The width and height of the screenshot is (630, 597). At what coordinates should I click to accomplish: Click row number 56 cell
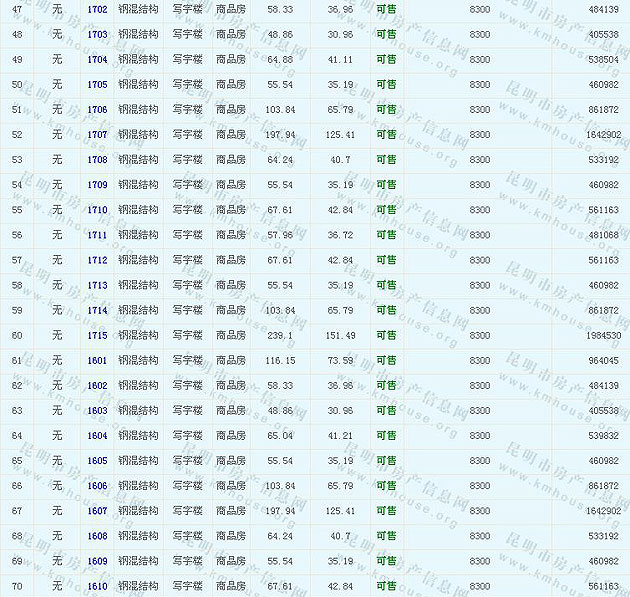tap(17, 235)
